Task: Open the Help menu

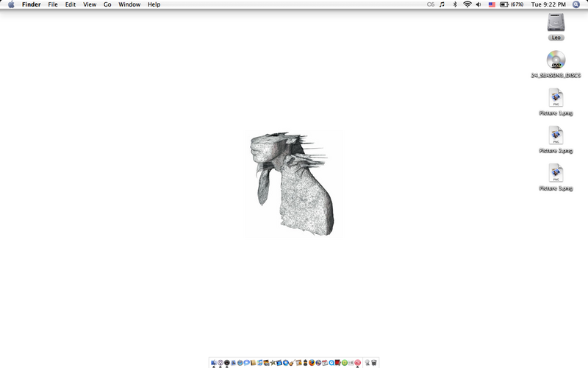Action: tap(154, 4)
